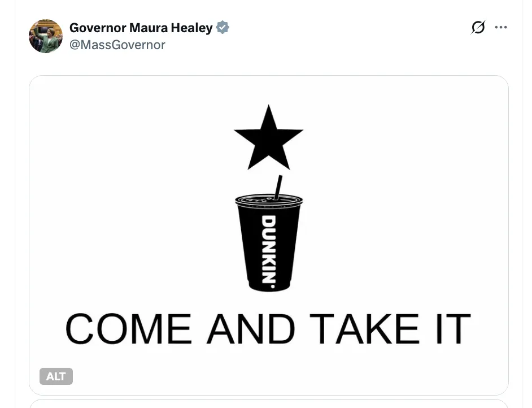The height and width of the screenshot is (408, 532).
Task: Click the word Healey in the name
Action: coord(191,28)
